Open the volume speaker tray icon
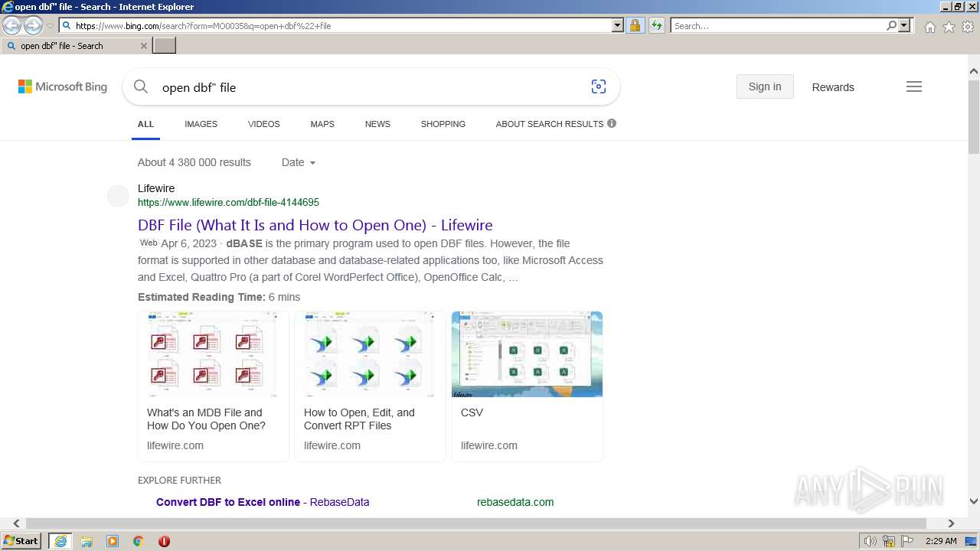Image resolution: width=980 pixels, height=551 pixels. 871,541
